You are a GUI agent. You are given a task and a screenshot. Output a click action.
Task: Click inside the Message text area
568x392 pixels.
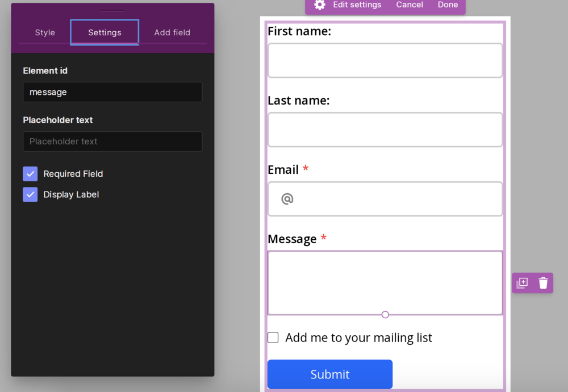(x=385, y=283)
